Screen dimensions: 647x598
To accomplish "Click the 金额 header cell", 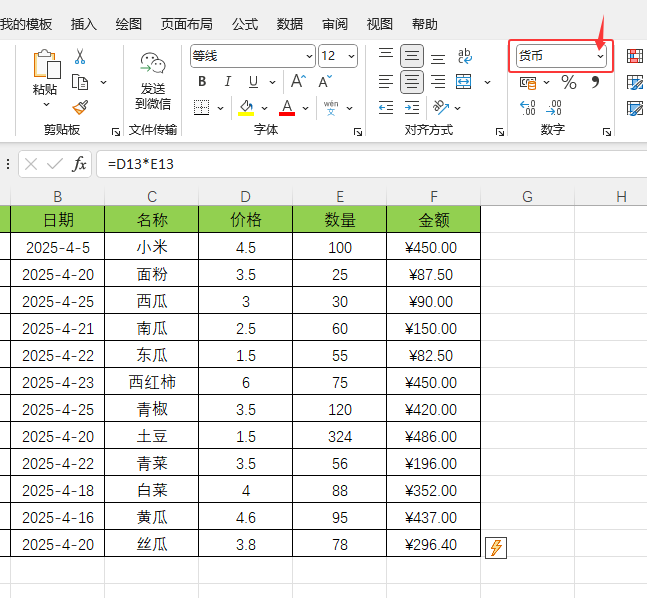I will click(x=434, y=220).
